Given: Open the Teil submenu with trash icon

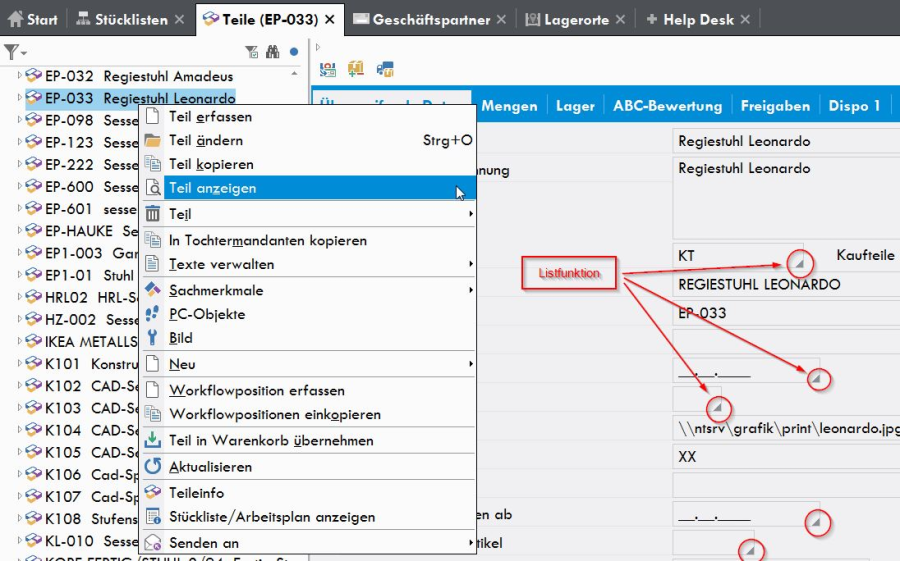Looking at the screenshot, I should tap(308, 214).
